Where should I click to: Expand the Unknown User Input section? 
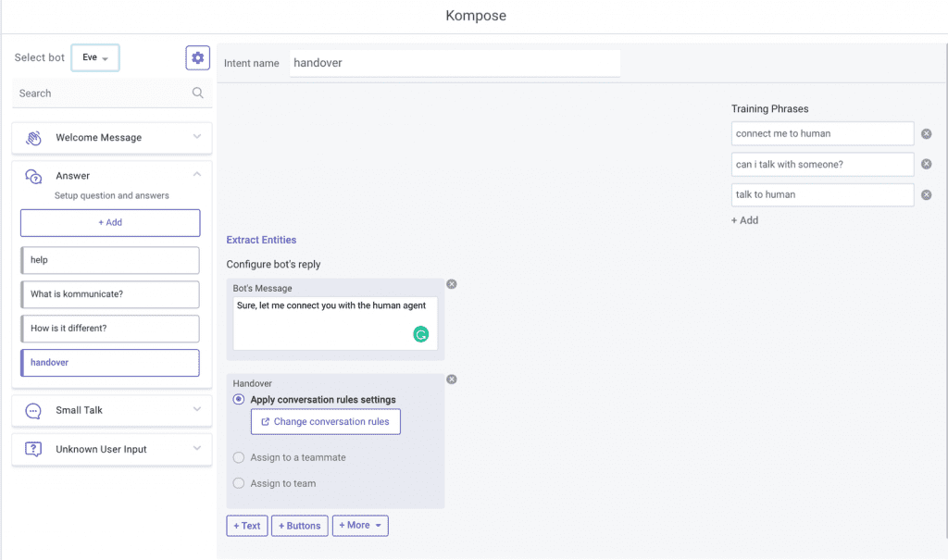click(x=197, y=448)
